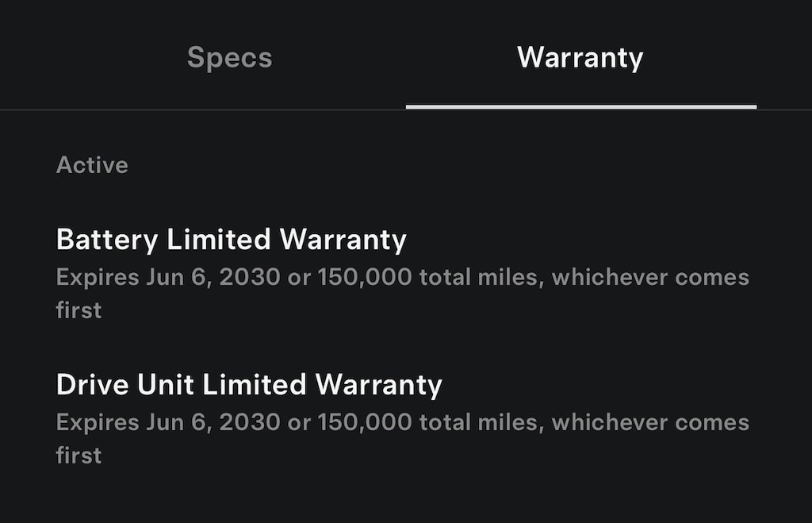Click Jun 6, 2030 under Drive Unit warranty
The width and height of the screenshot is (812, 523).
point(213,422)
